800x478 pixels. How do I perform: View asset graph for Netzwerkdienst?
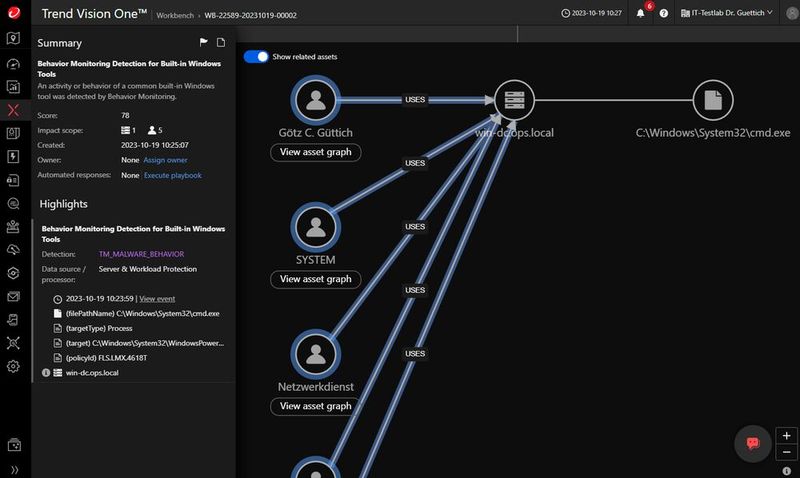click(315, 406)
